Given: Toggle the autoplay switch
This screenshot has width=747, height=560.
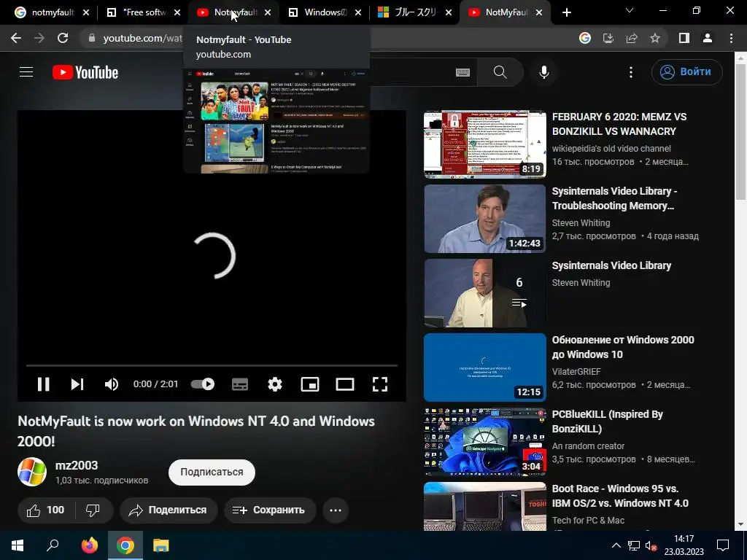Looking at the screenshot, I should coord(203,384).
